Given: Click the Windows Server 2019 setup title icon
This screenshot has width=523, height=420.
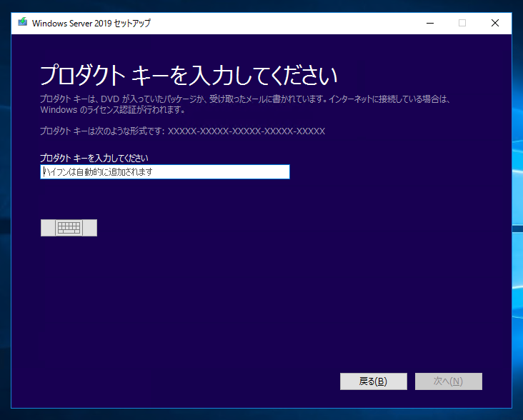Looking at the screenshot, I should coord(23,22).
